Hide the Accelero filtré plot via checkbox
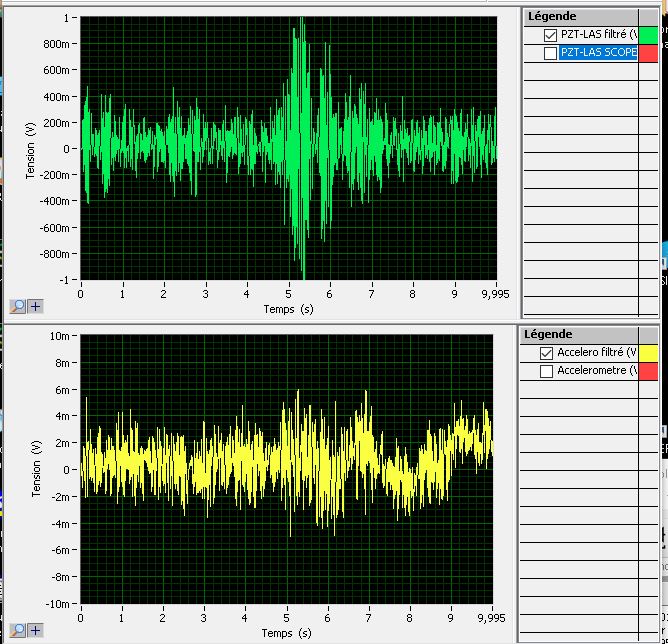668x644 pixels. pos(546,353)
